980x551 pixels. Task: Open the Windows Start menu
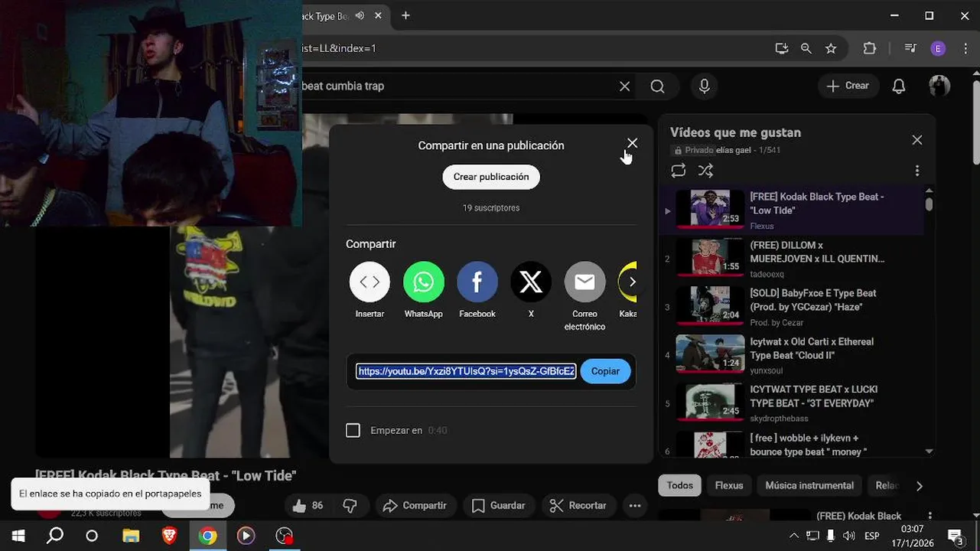18,536
